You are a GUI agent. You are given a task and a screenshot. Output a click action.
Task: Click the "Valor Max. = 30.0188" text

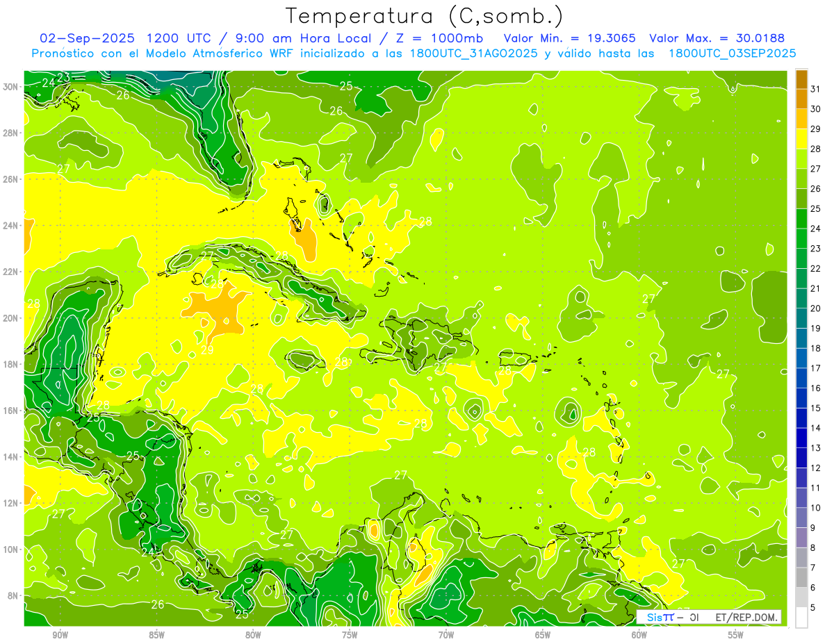tap(716, 38)
